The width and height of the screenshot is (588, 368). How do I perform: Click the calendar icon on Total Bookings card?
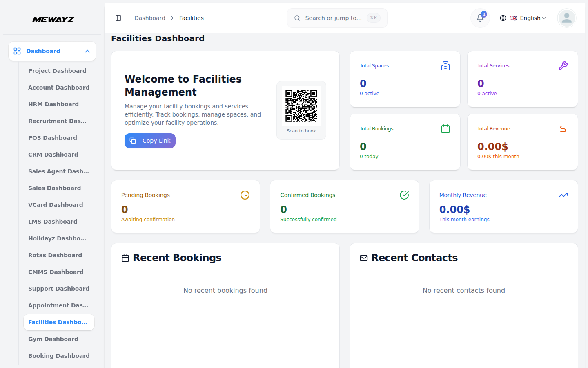(445, 128)
